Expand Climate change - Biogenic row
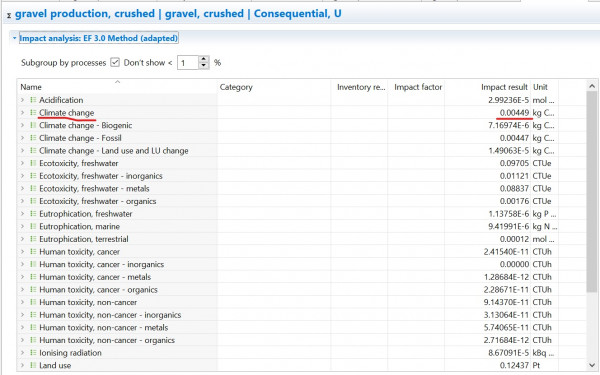 (x=22, y=125)
